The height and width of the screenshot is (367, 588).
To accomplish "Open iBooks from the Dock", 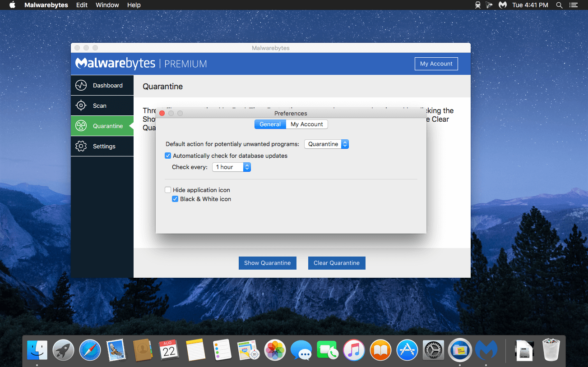I will (x=380, y=350).
